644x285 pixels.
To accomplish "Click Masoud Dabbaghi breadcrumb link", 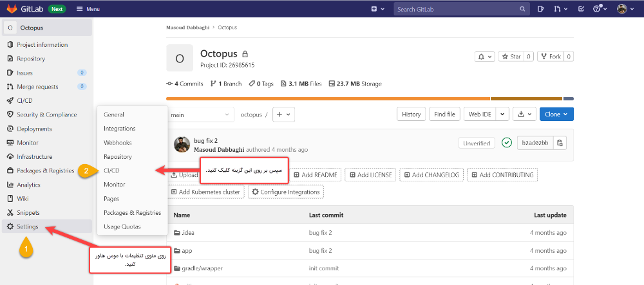I will pyautogui.click(x=187, y=28).
